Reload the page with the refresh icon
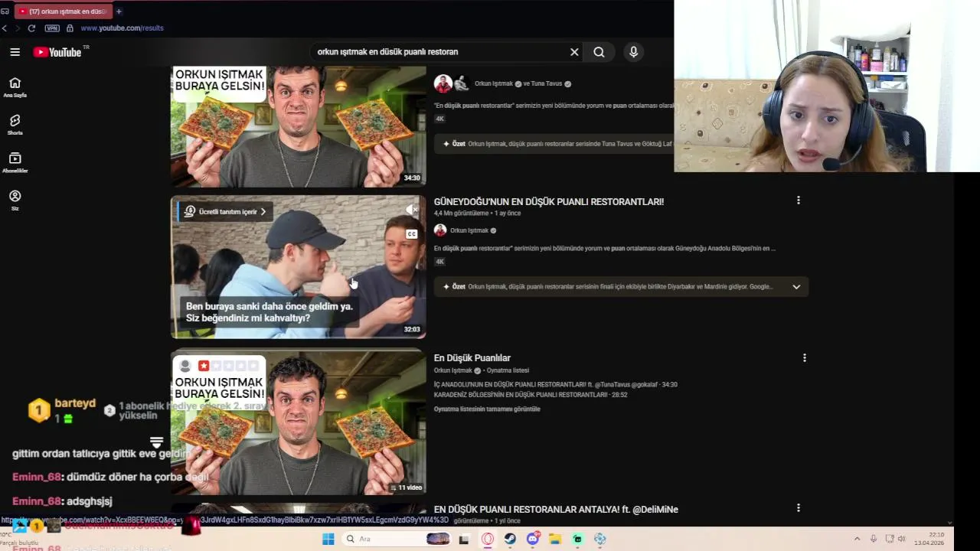Viewport: 980px width, 551px height. [x=31, y=28]
